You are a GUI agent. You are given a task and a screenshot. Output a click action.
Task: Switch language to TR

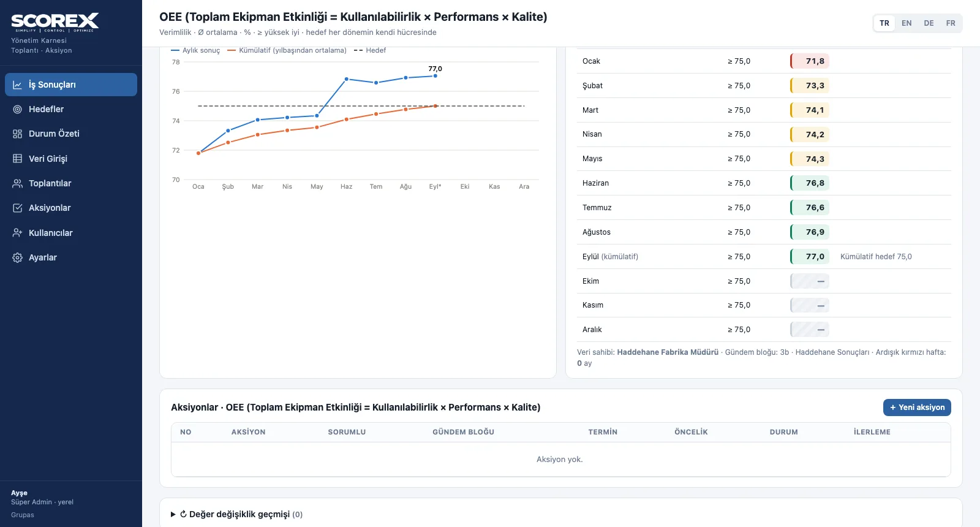point(884,23)
